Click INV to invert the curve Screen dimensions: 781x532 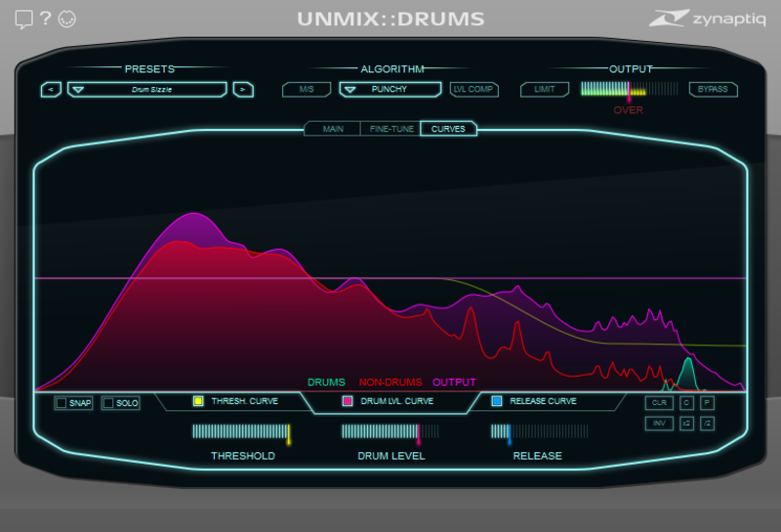pos(659,424)
